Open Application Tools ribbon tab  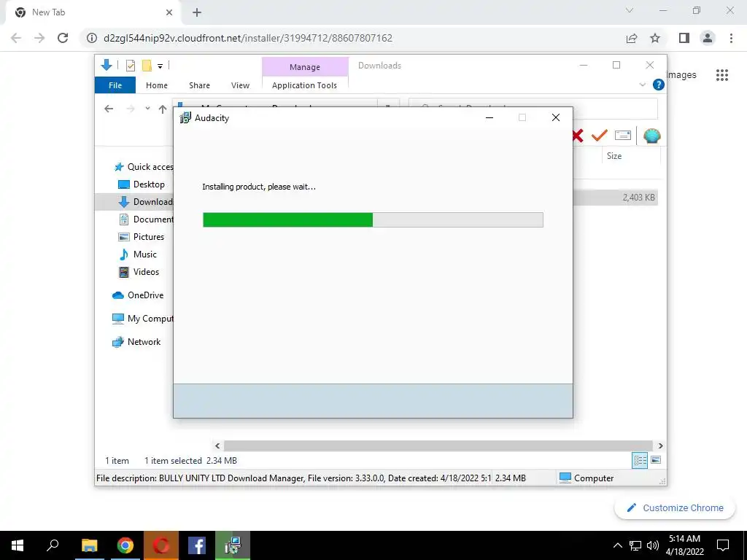point(304,85)
